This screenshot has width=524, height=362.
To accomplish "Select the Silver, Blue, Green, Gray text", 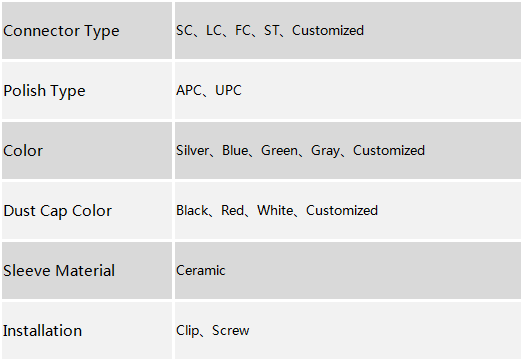I will coord(258,150).
